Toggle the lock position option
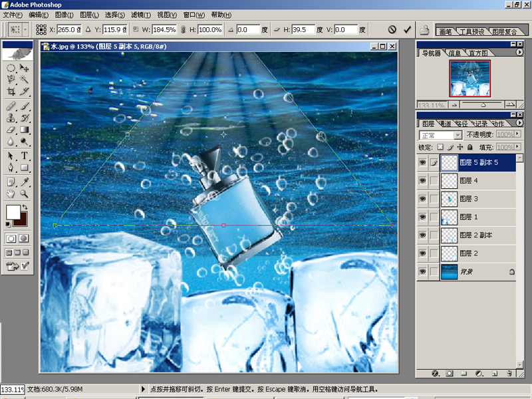Image resolution: width=532 pixels, height=399 pixels. (x=460, y=147)
